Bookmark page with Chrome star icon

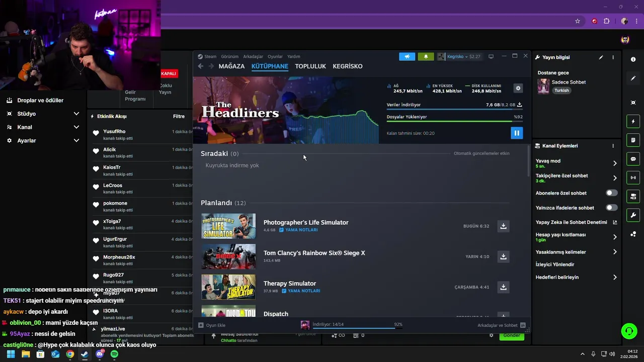pos(578,21)
